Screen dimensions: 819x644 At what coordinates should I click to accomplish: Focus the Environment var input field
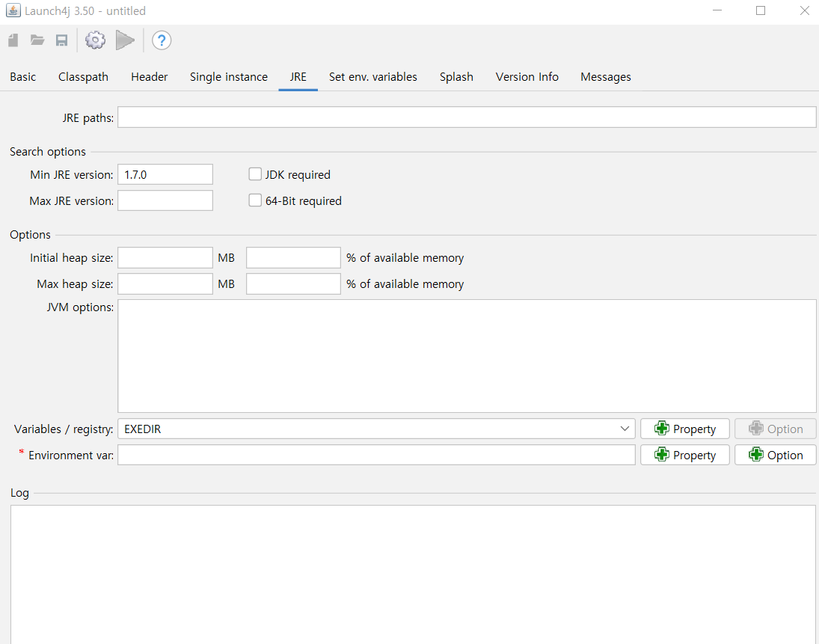377,455
